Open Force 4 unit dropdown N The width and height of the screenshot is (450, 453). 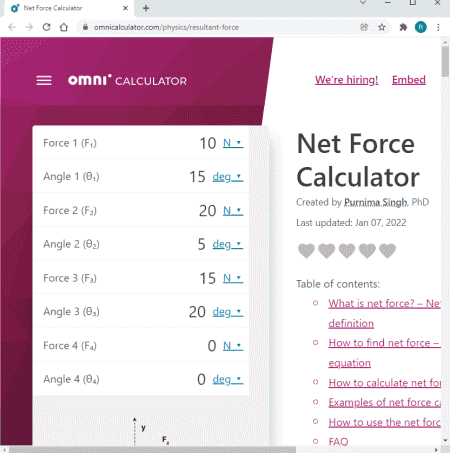click(233, 346)
